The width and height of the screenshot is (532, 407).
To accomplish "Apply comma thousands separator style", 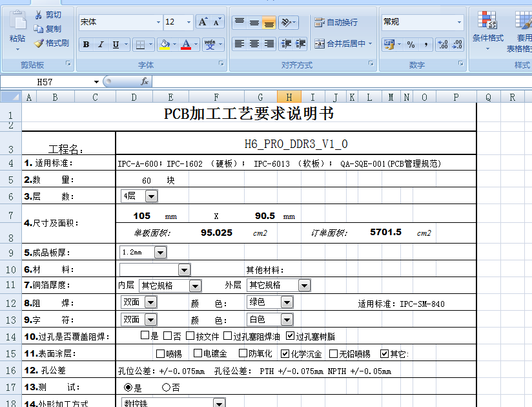I will coord(425,45).
